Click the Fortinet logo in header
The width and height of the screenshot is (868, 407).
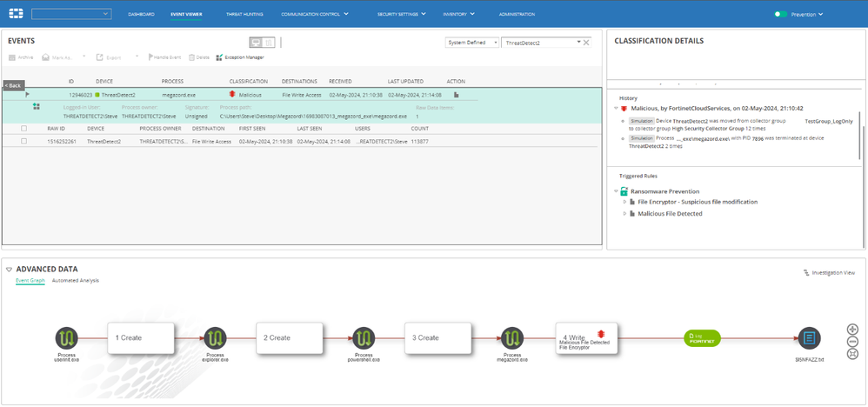16,14
